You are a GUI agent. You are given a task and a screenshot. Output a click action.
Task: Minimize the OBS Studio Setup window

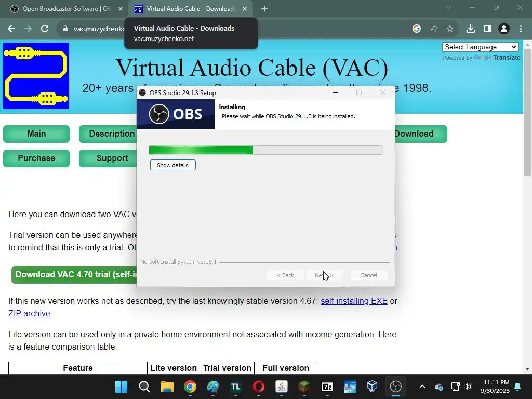tap(336, 92)
